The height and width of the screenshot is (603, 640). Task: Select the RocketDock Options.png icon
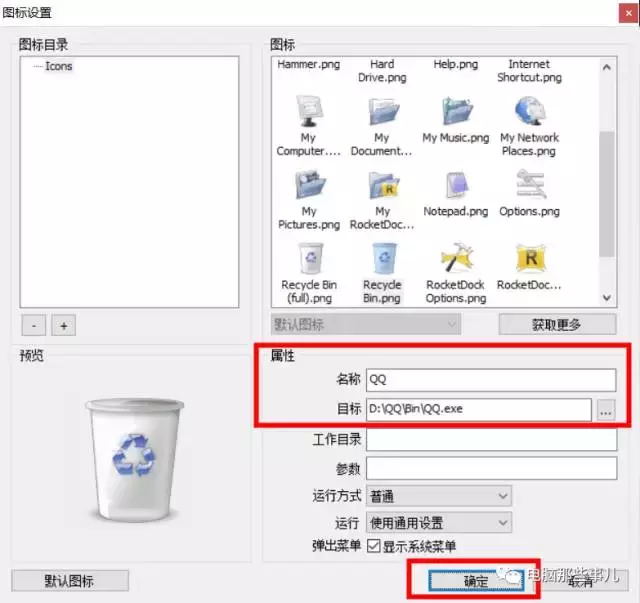pos(457,258)
